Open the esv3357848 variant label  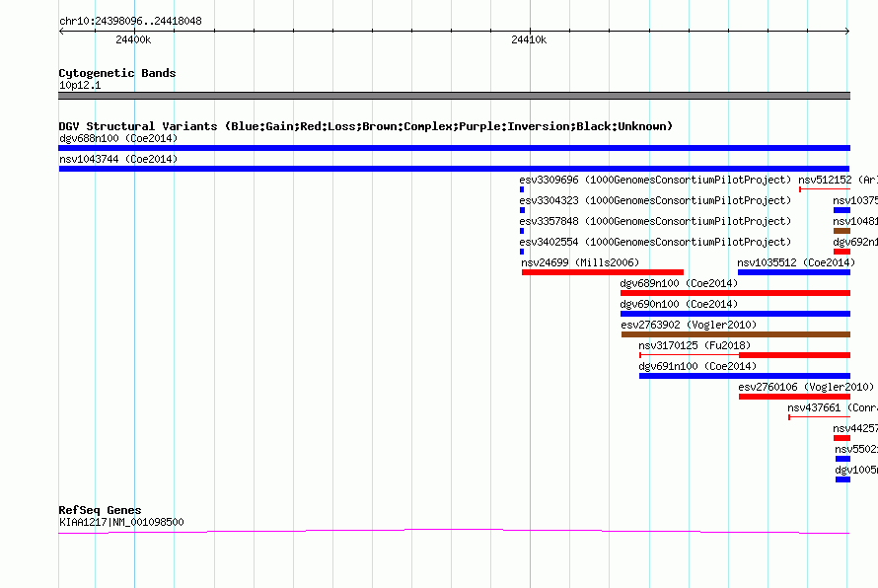(655, 221)
